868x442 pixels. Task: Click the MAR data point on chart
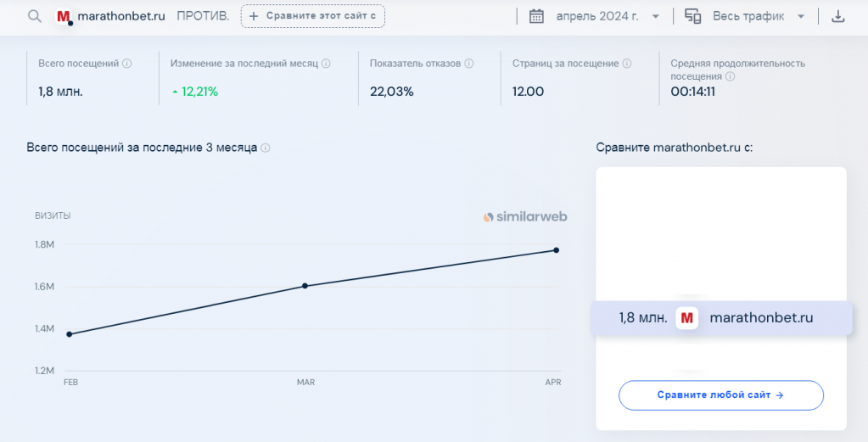pos(305,286)
